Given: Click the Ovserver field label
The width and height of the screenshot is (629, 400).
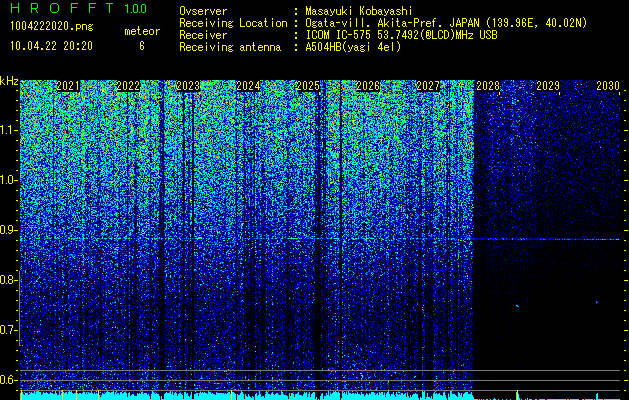Looking at the screenshot, I should point(203,11).
